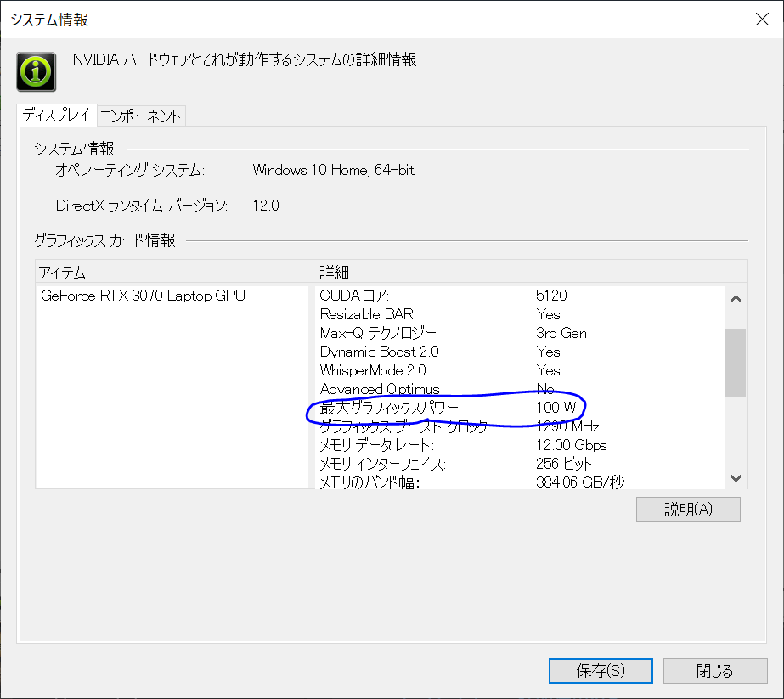The width and height of the screenshot is (784, 699).
Task: Click the 保存(S) button
Action: click(x=601, y=670)
